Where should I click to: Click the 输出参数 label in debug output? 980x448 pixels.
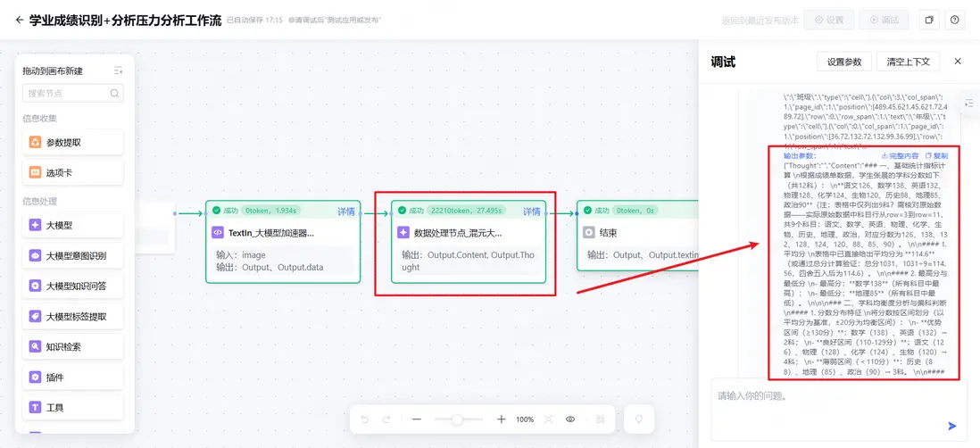pos(800,155)
